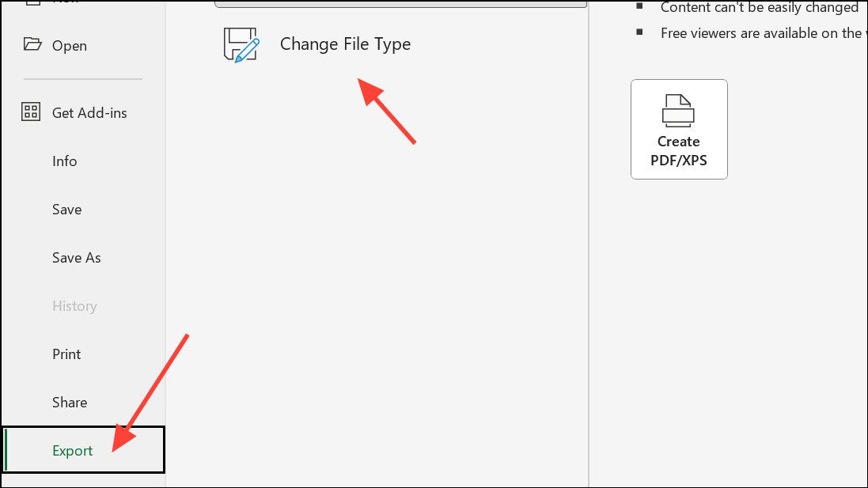868x488 pixels.
Task: Click the "Free viewers are available" bullet text
Action: pyautogui.click(x=761, y=33)
